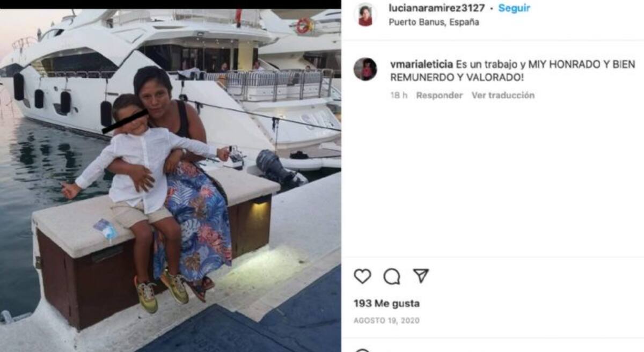Viewport: 644px width, 352px height.
Task: Follow the account with Seguir
Action: pos(514,9)
